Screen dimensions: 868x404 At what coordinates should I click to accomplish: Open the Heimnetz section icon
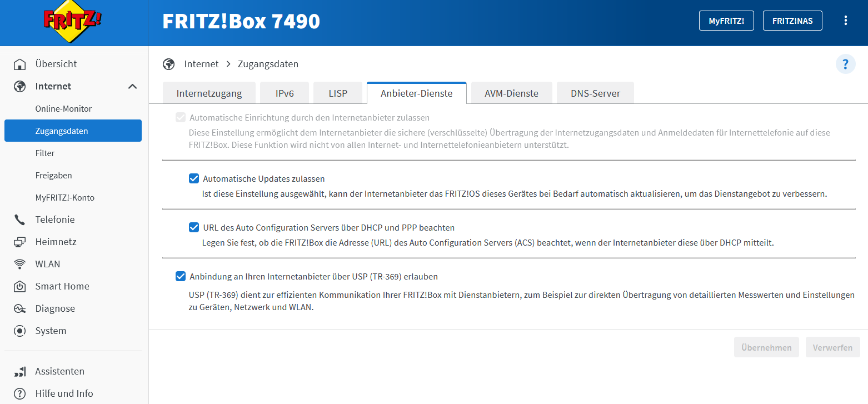20,241
